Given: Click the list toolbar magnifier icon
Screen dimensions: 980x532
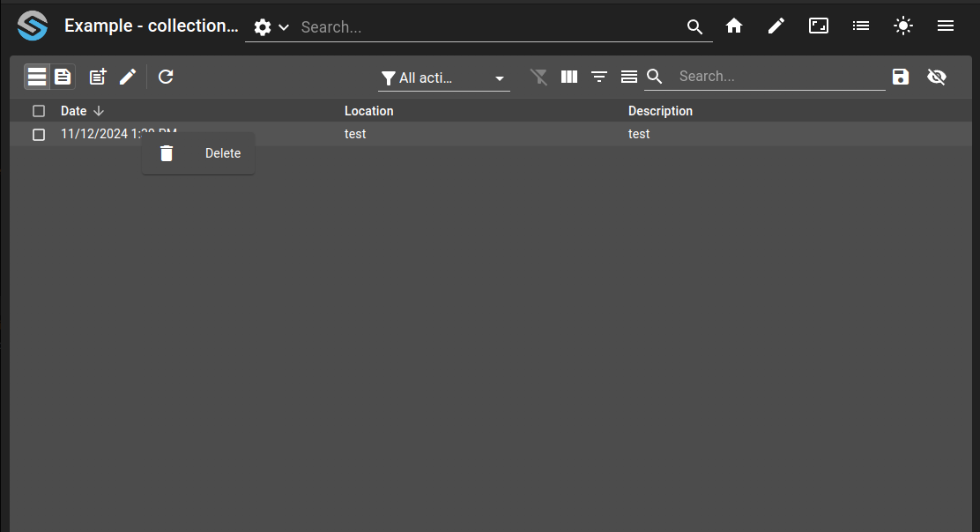Looking at the screenshot, I should click(655, 77).
